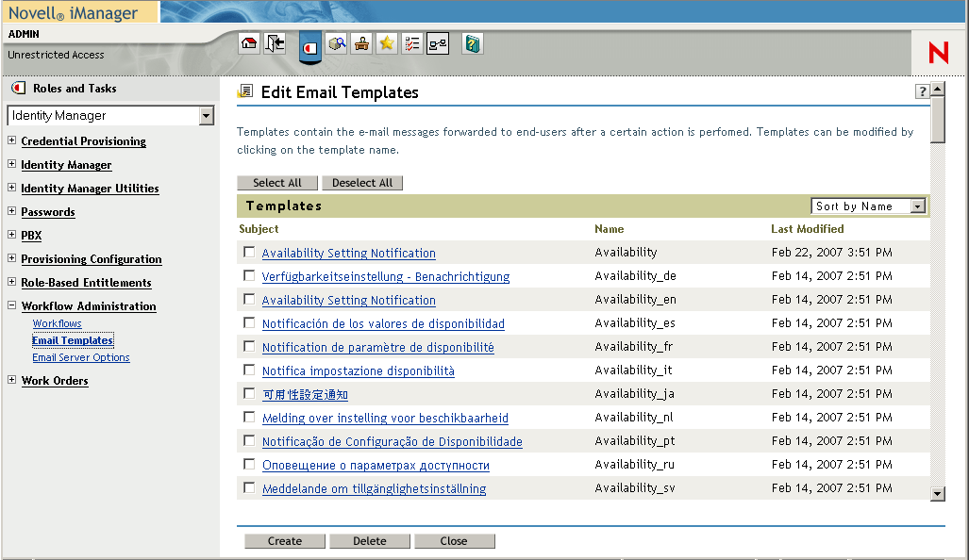Screen dimensions: 969x560
Task: Click the Delete button
Action: pyautogui.click(x=370, y=541)
